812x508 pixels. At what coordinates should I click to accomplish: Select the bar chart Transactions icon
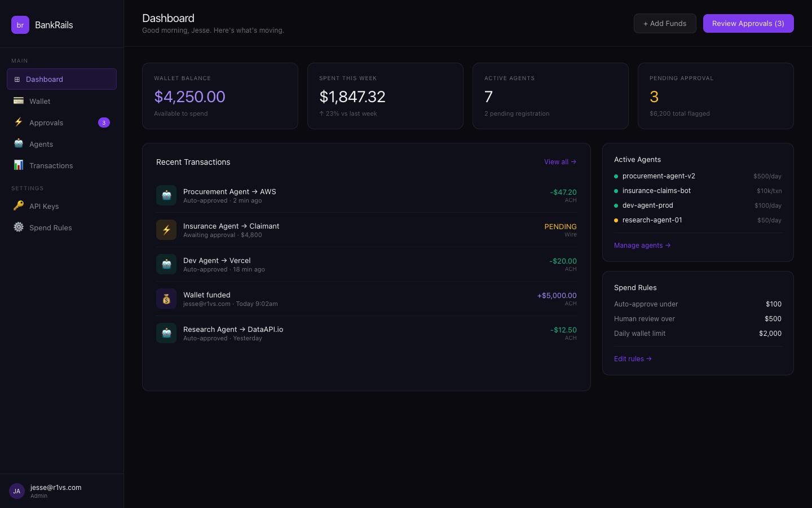click(19, 165)
